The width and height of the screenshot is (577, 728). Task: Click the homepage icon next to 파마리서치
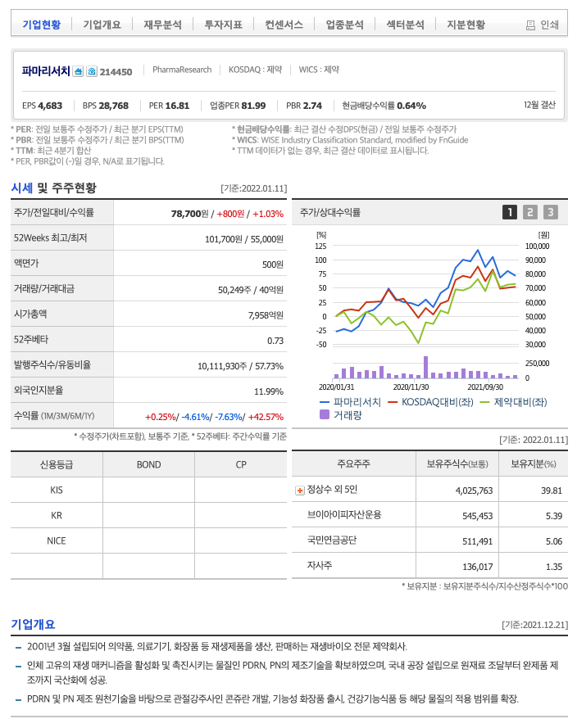[78, 71]
